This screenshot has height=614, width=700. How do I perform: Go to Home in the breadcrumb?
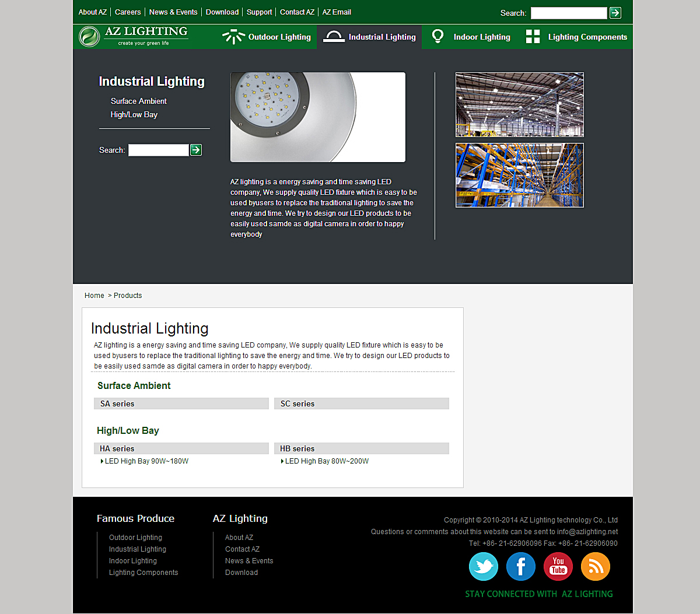point(94,296)
